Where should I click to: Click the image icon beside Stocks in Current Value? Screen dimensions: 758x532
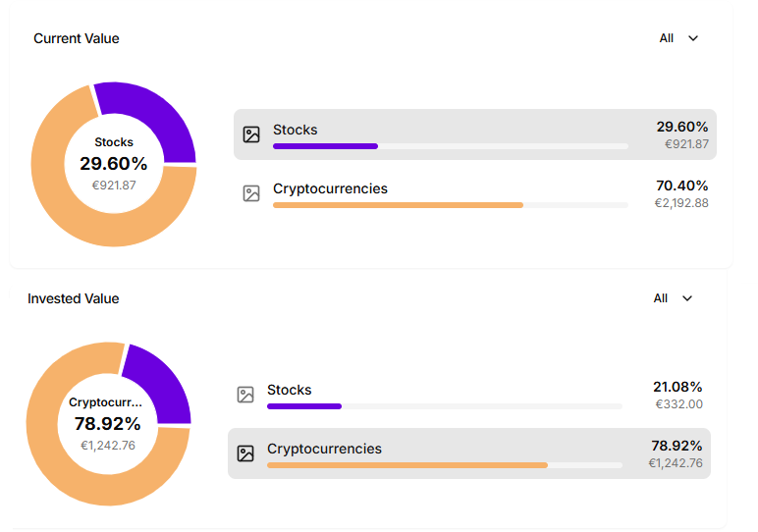[x=251, y=135]
